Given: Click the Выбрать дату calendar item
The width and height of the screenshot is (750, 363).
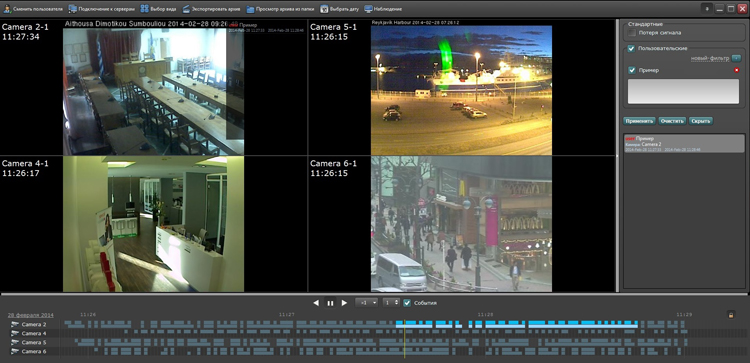Looking at the screenshot, I should 339,9.
